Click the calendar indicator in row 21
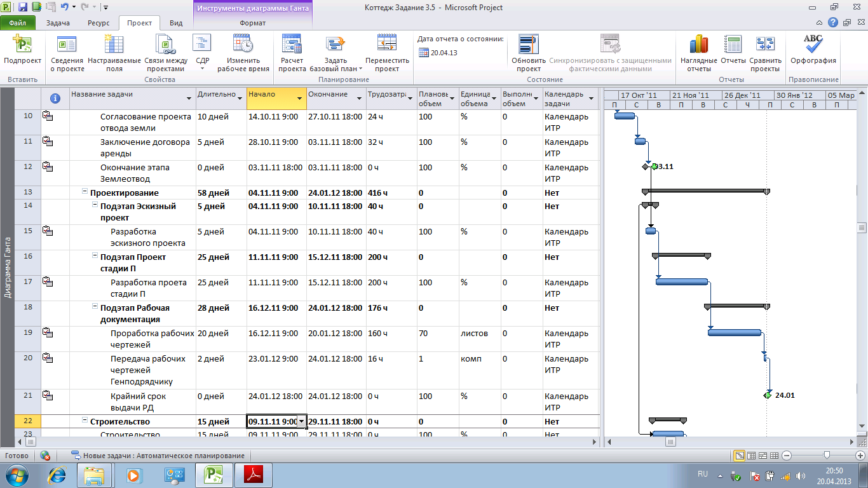Viewport: 868px width, 488px height. [x=47, y=395]
